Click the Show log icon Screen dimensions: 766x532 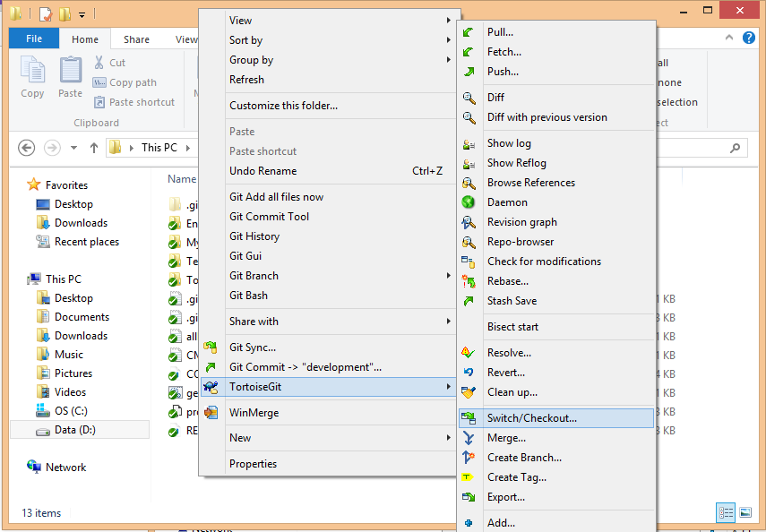[469, 143]
